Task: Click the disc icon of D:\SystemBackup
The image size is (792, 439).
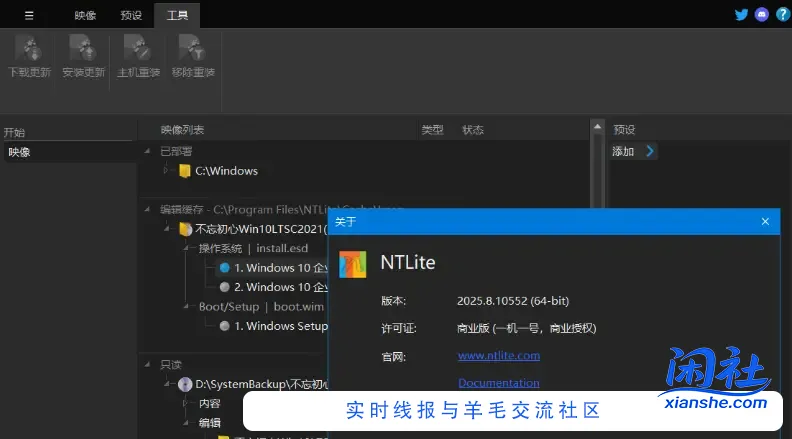Action: pyautogui.click(x=185, y=384)
